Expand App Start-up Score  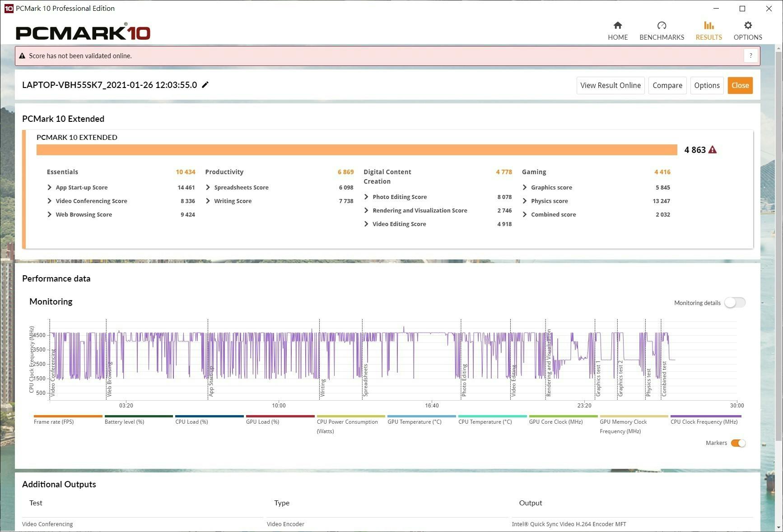pyautogui.click(x=49, y=187)
